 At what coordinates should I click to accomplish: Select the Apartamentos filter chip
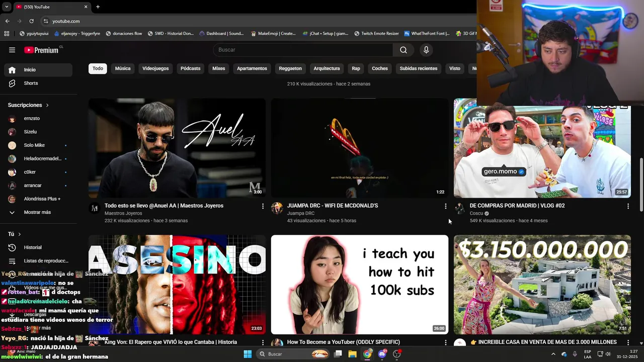pos(252,68)
